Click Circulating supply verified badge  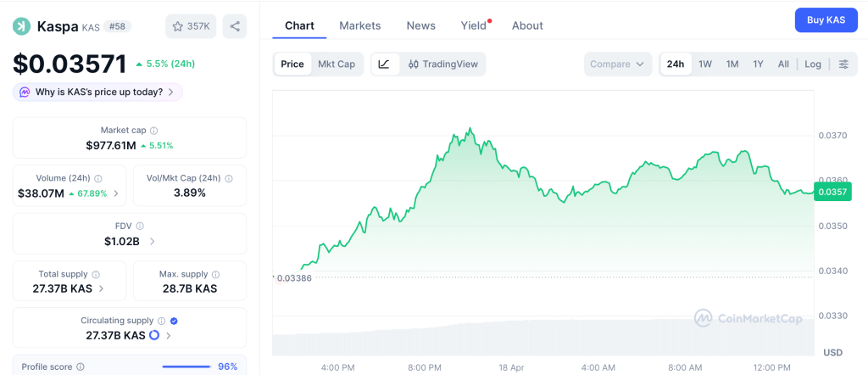[174, 321]
